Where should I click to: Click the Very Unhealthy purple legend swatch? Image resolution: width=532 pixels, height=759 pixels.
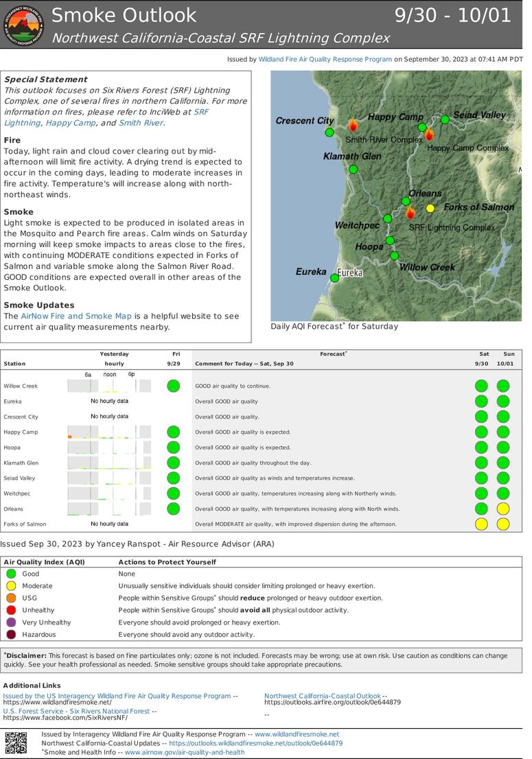click(x=11, y=622)
